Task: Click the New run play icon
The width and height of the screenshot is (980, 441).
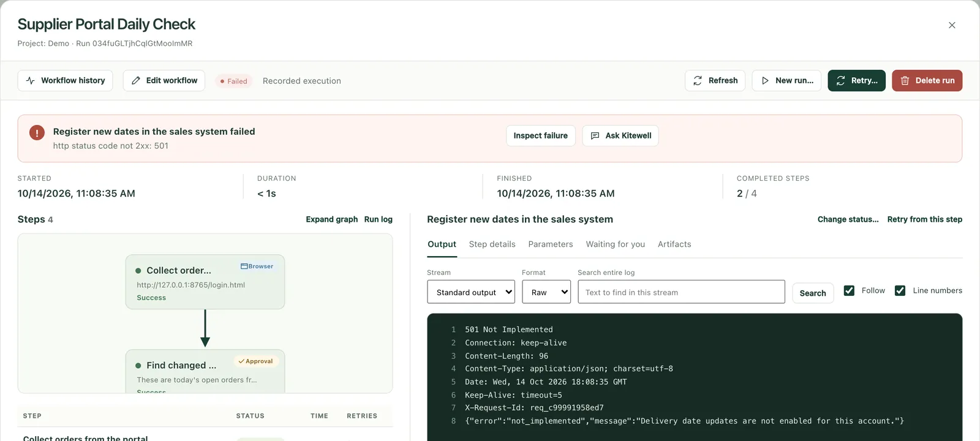Action: pos(765,81)
